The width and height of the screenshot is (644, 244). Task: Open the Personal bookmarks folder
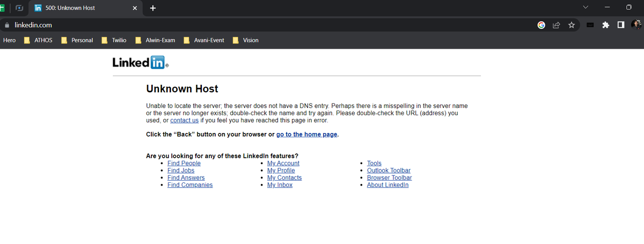point(77,40)
